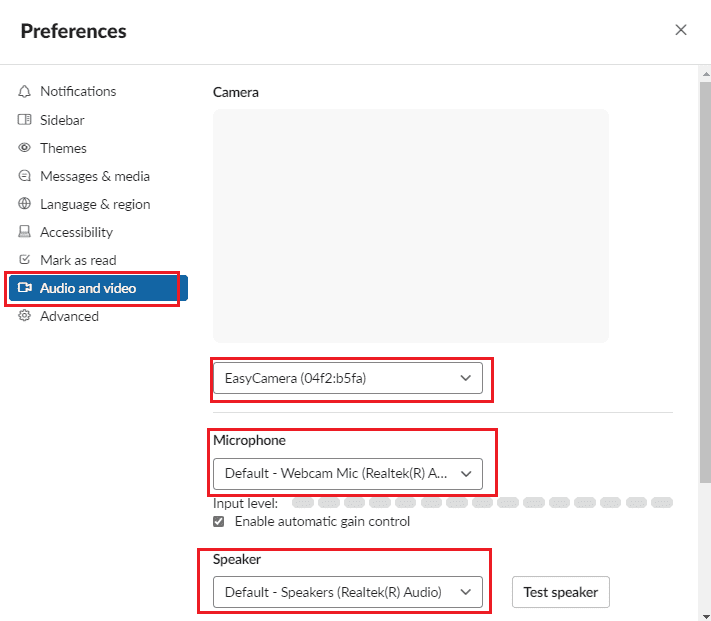
Task: Expand the Microphone device dropdown
Action: (347, 473)
